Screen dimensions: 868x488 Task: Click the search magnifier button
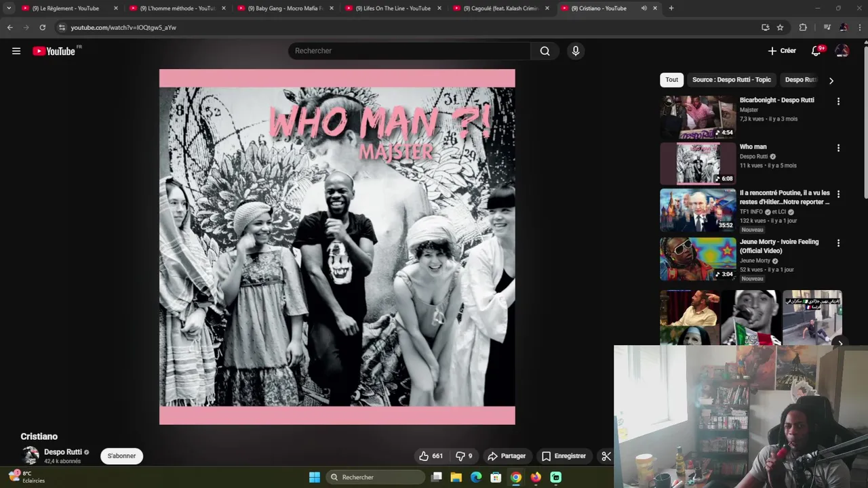coord(545,51)
